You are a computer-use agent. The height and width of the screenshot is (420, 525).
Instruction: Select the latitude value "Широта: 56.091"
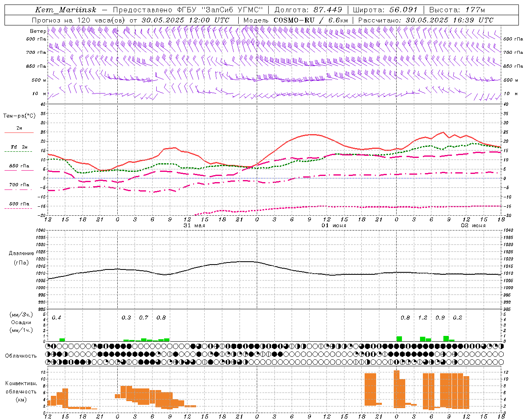385,10
